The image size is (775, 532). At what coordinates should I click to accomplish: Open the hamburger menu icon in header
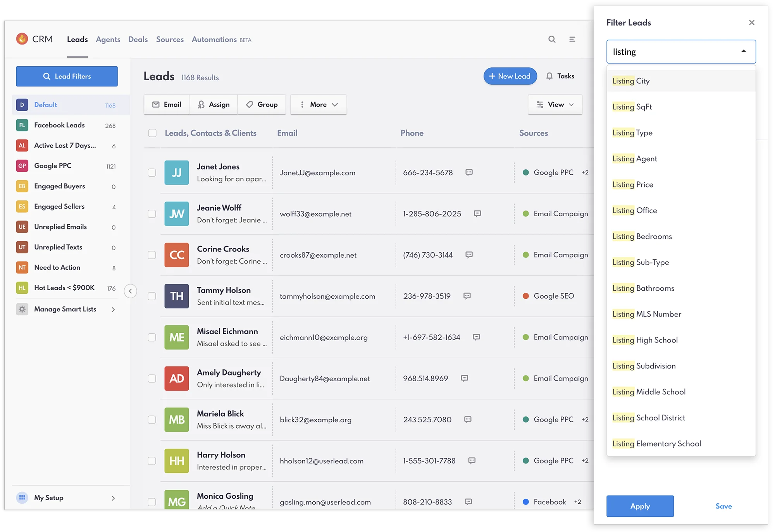[572, 39]
